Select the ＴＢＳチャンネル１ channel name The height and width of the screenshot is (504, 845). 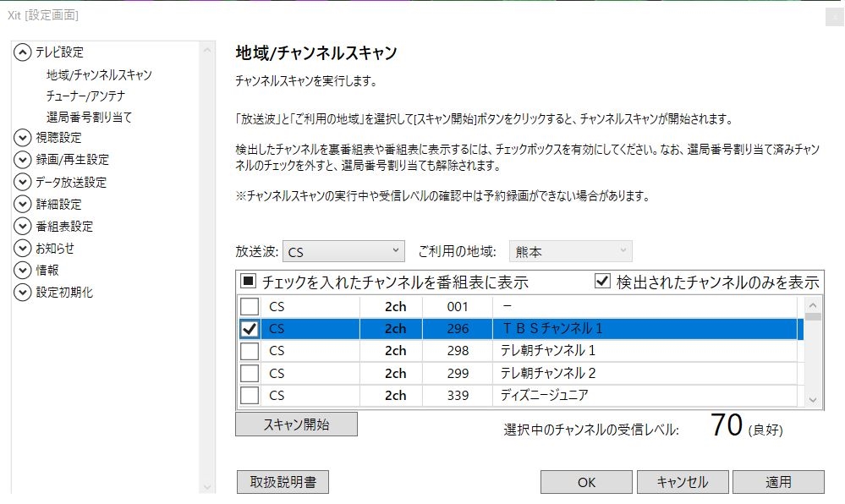(552, 328)
